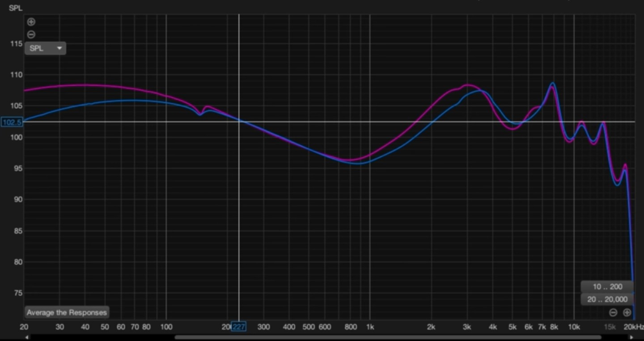
Task: Click the scrollbar's right arrow
Action: click(x=631, y=337)
